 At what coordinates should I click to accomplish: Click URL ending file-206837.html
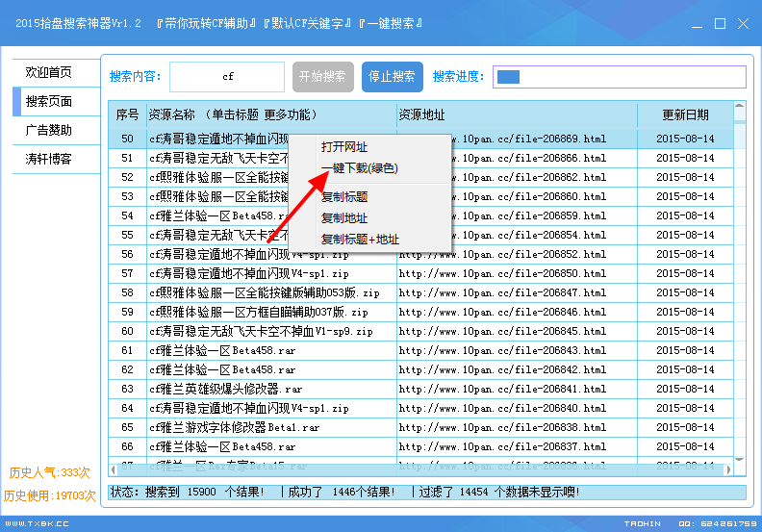(502, 447)
